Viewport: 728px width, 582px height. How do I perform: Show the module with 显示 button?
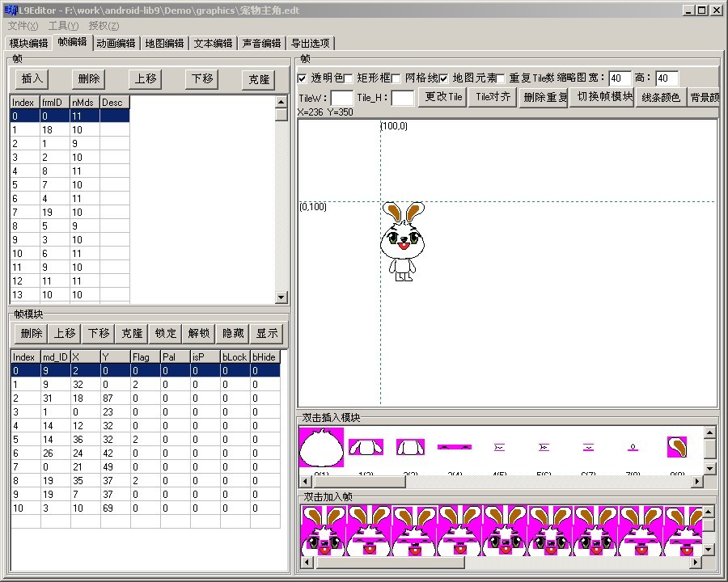(267, 333)
